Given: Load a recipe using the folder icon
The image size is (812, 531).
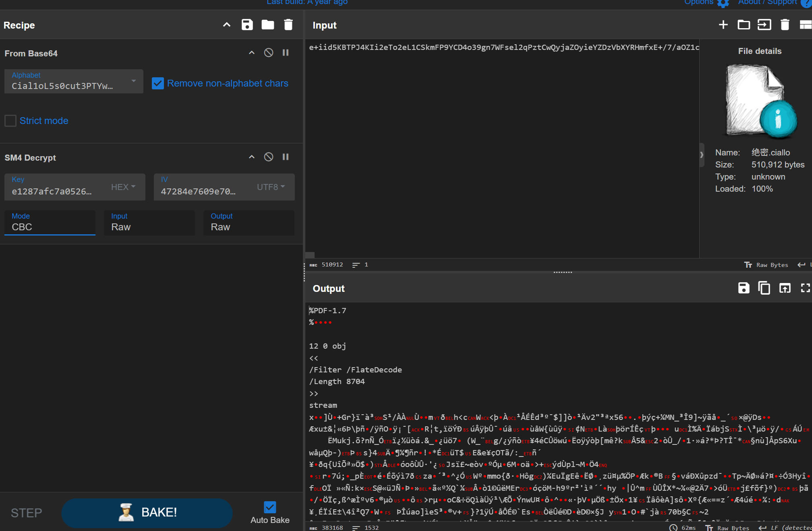Looking at the screenshot, I should pyautogui.click(x=267, y=25).
